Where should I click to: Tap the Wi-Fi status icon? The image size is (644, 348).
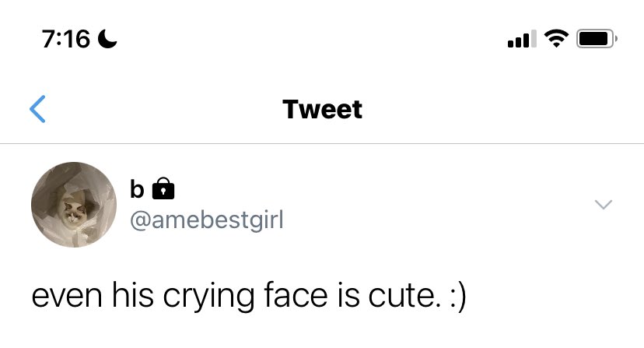point(556,39)
